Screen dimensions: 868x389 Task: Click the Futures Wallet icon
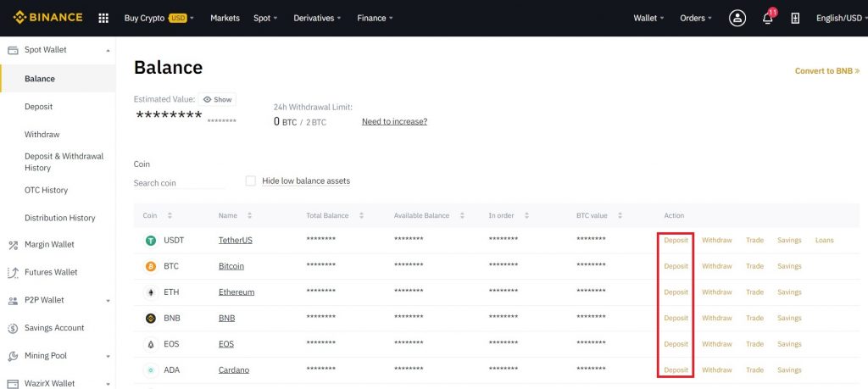click(13, 272)
